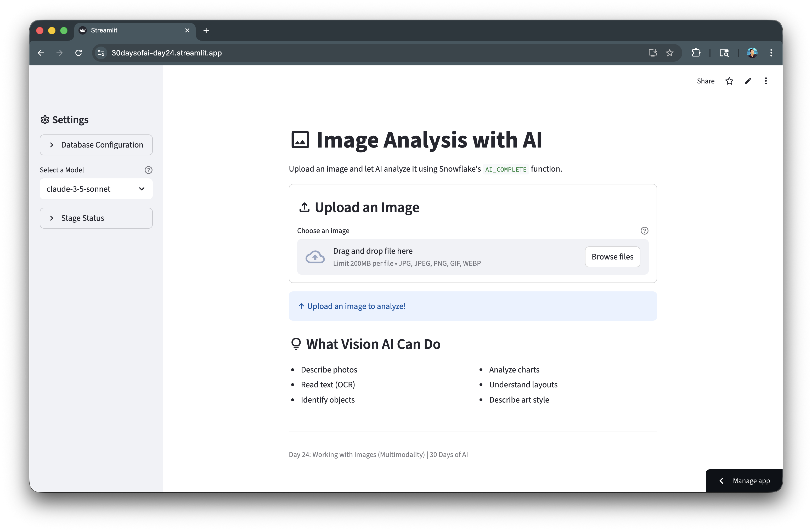The height and width of the screenshot is (531, 812).
Task: Click the browser reload icon
Action: 78,53
